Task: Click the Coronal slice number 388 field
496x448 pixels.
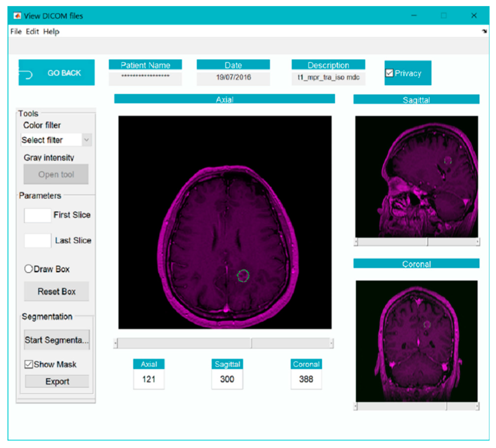Action: point(306,379)
